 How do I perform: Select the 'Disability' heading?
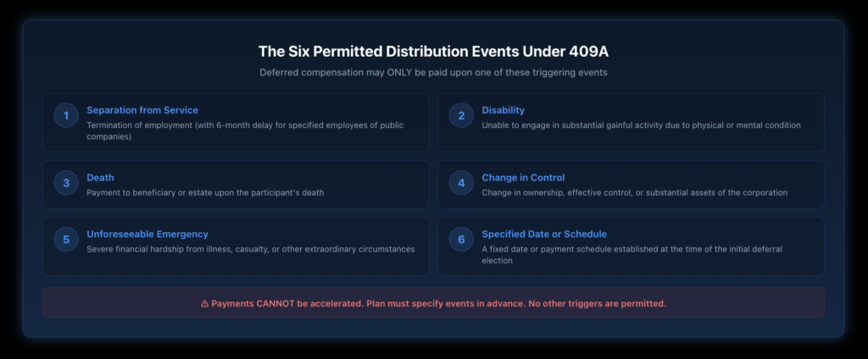click(x=504, y=110)
